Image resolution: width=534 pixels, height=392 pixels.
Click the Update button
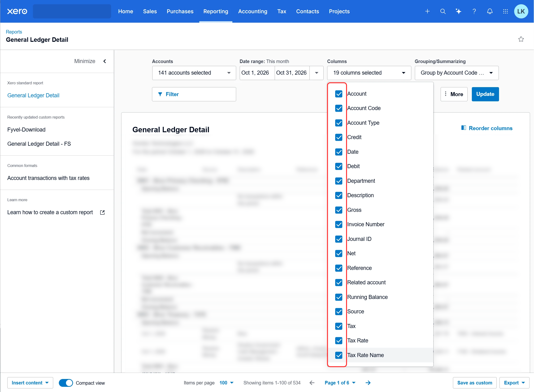click(x=485, y=94)
